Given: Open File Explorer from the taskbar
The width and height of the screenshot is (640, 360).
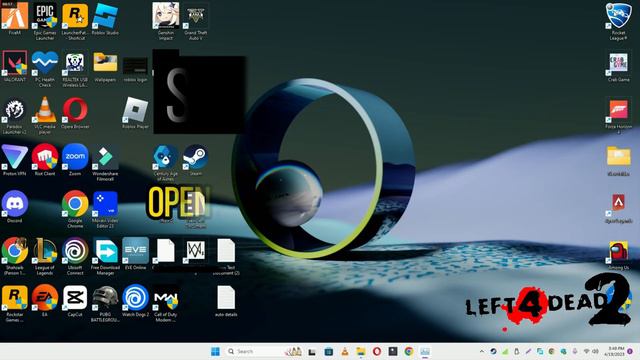Looking at the screenshot, I should click(x=361, y=351).
